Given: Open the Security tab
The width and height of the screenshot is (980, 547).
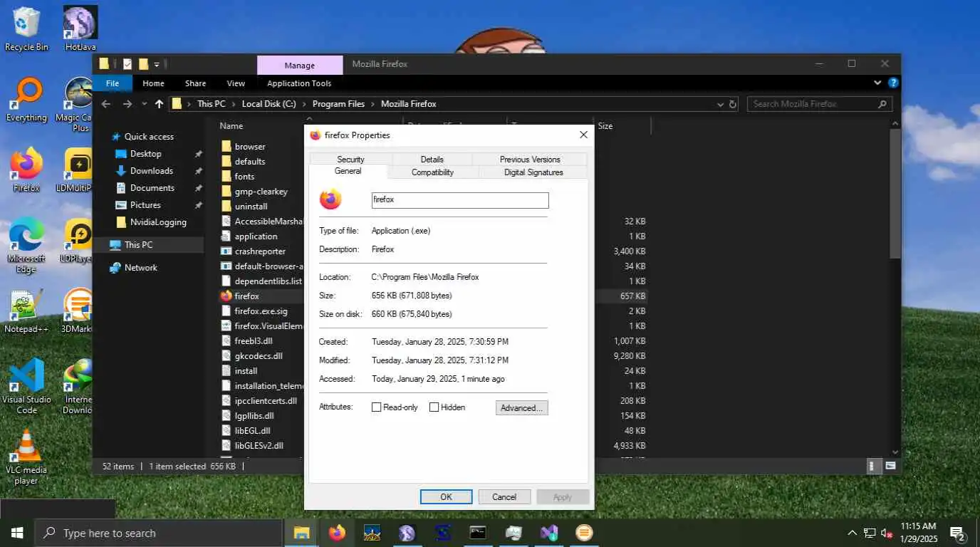Looking at the screenshot, I should click(350, 160).
